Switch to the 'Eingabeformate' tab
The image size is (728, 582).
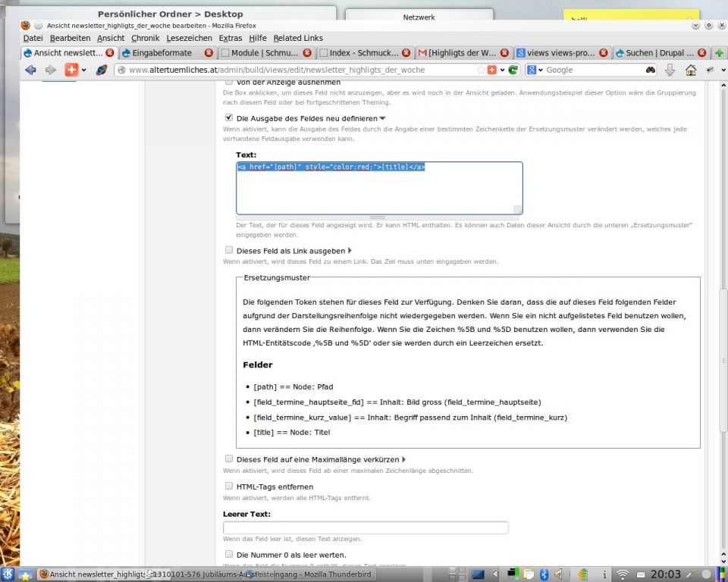[x=162, y=53]
